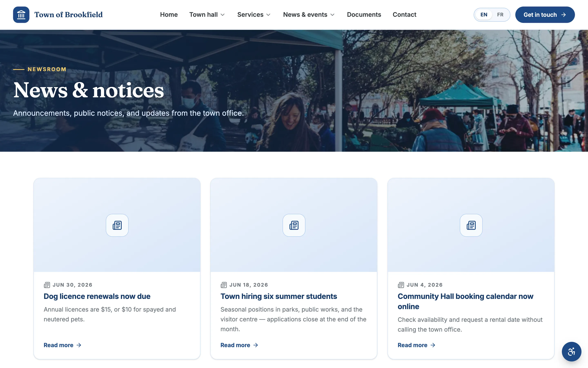Viewport: 588px width, 368px height.
Task: Read more about dog licence renewals
Action: click(62, 345)
